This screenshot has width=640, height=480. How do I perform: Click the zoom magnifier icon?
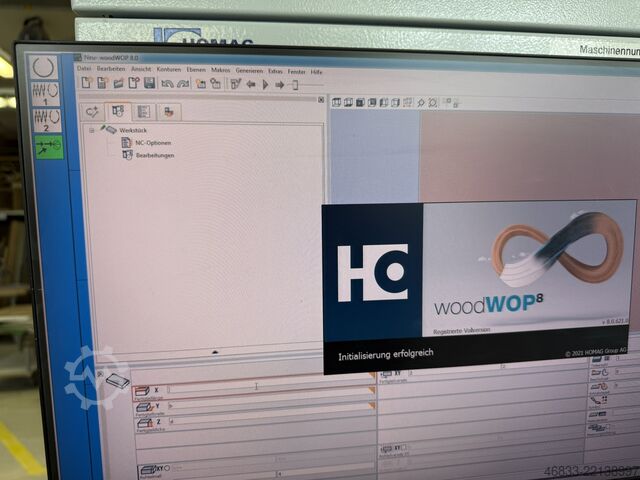pos(420,103)
